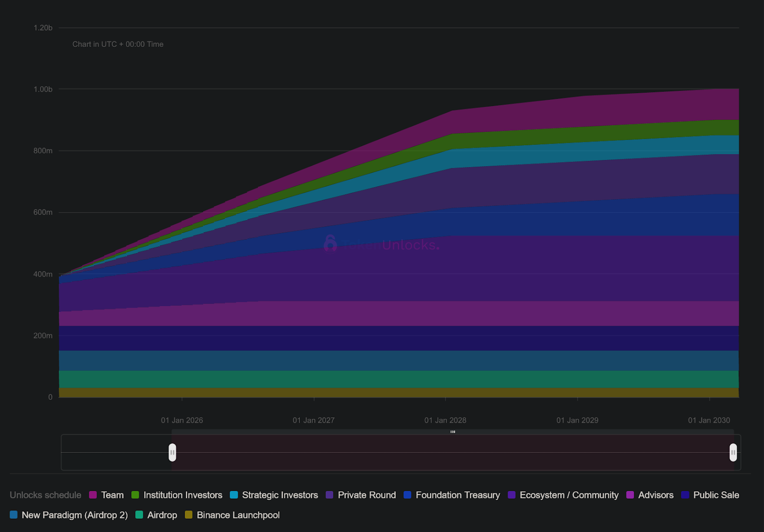
Task: Click the Private Round color swatch
Action: 329,495
